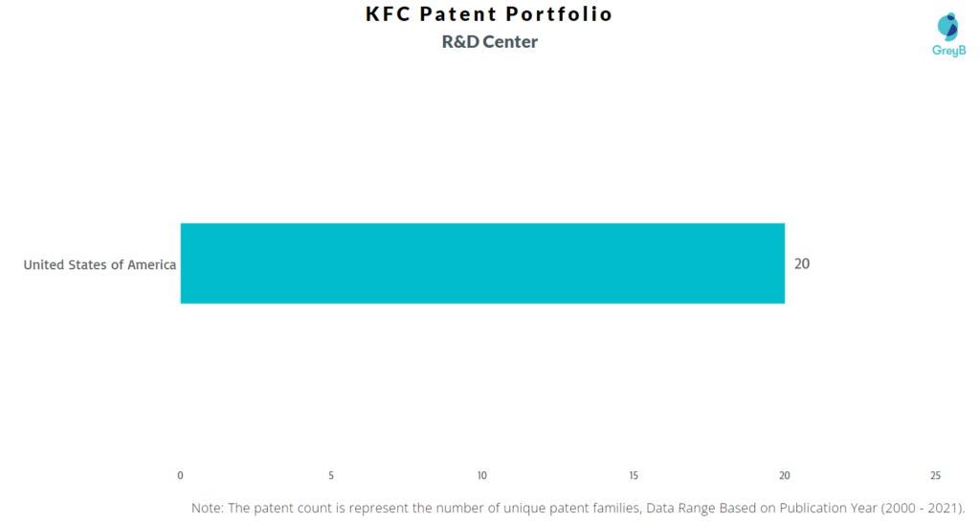The height and width of the screenshot is (523, 980).
Task: Click the teal United States bar
Action: pyautogui.click(x=482, y=263)
